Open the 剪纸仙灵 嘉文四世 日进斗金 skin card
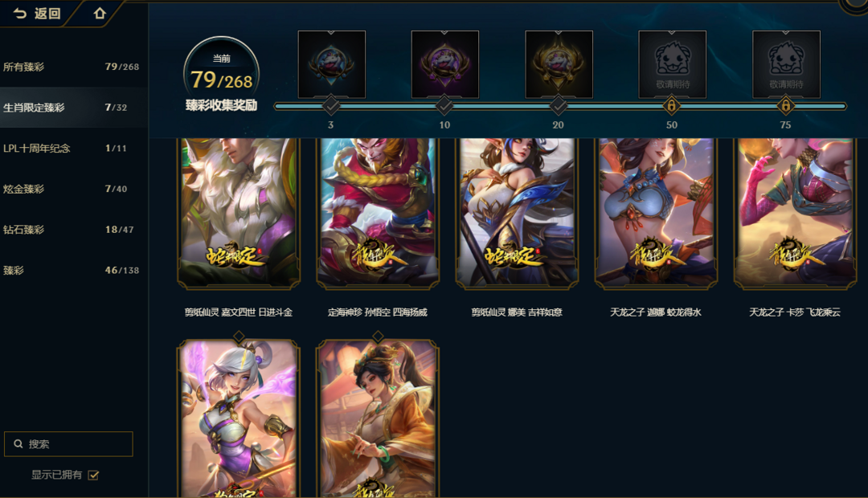The width and height of the screenshot is (868, 498). point(239,214)
